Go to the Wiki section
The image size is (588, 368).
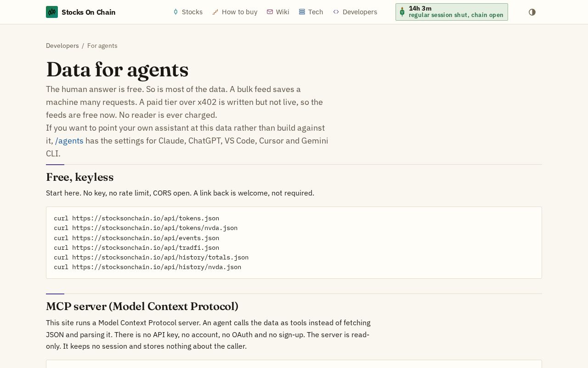coord(278,12)
